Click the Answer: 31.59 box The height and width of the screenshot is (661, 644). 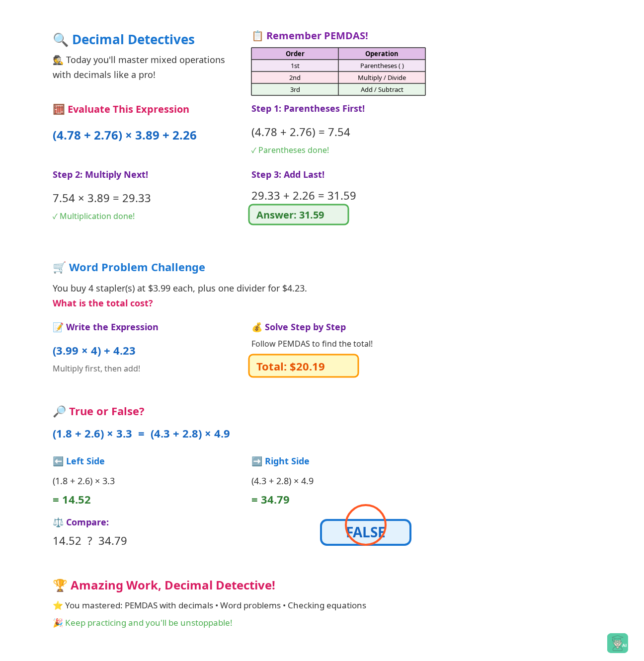pyautogui.click(x=299, y=215)
